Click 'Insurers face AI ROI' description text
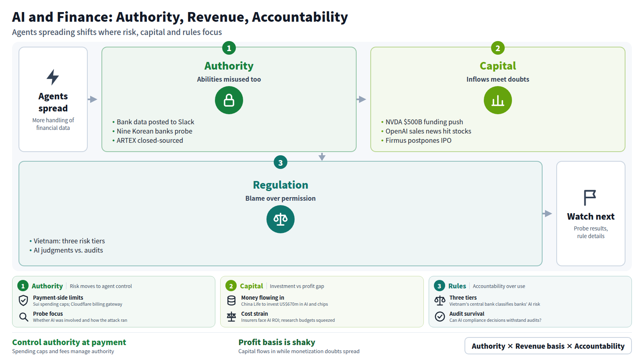The width and height of the screenshot is (644, 362). coord(288,321)
